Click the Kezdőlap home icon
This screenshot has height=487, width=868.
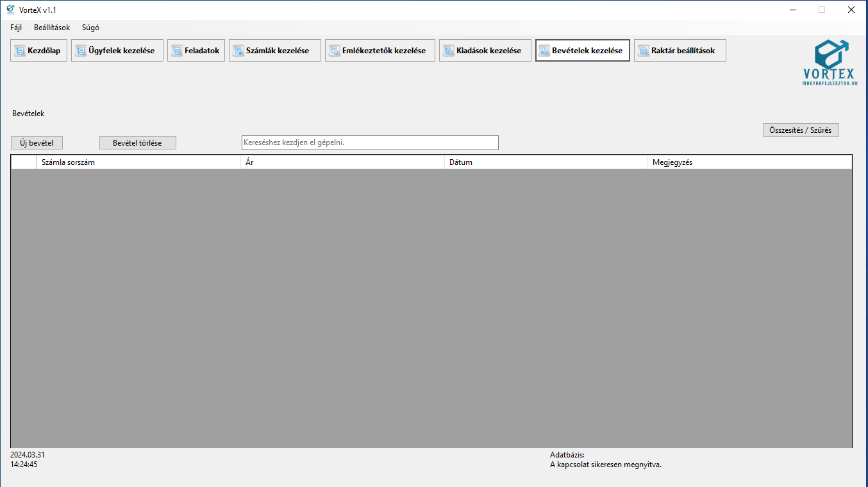(20, 51)
